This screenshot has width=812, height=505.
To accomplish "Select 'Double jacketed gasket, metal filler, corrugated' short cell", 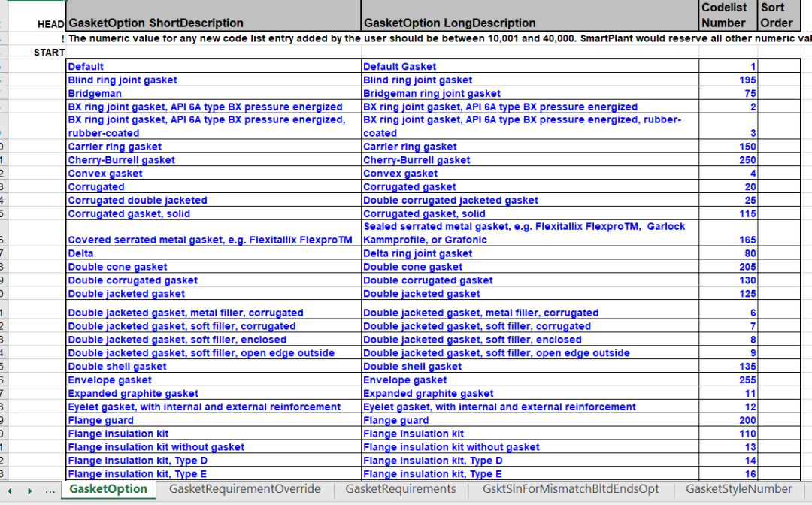I will [x=214, y=310].
